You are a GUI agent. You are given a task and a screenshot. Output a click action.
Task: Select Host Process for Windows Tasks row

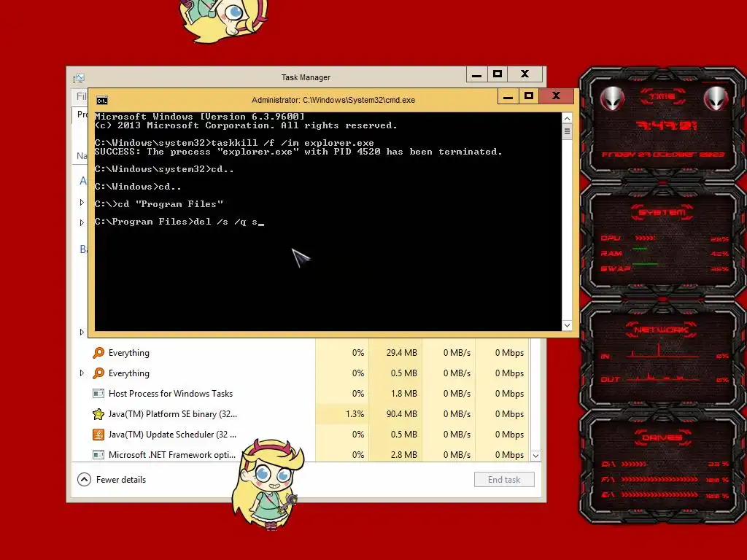301,394
